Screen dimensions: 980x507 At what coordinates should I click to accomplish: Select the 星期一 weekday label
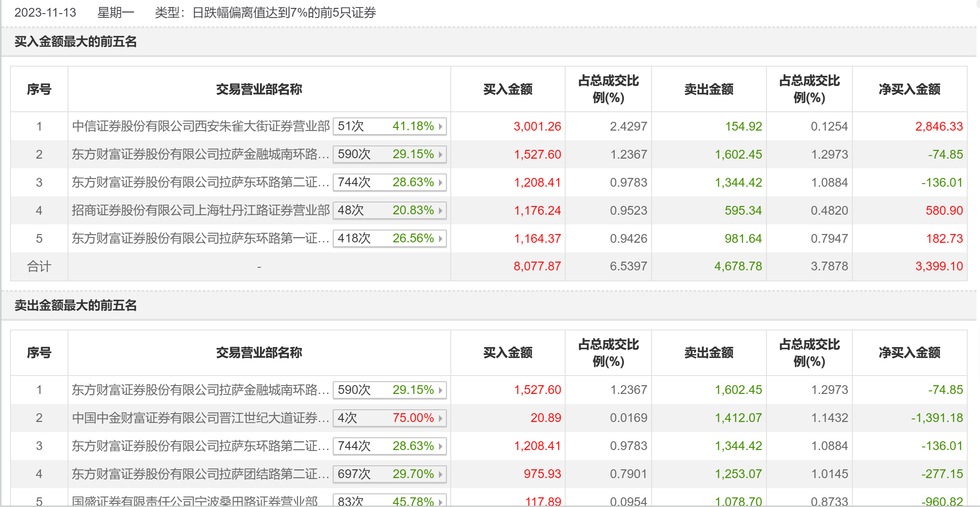click(x=116, y=13)
